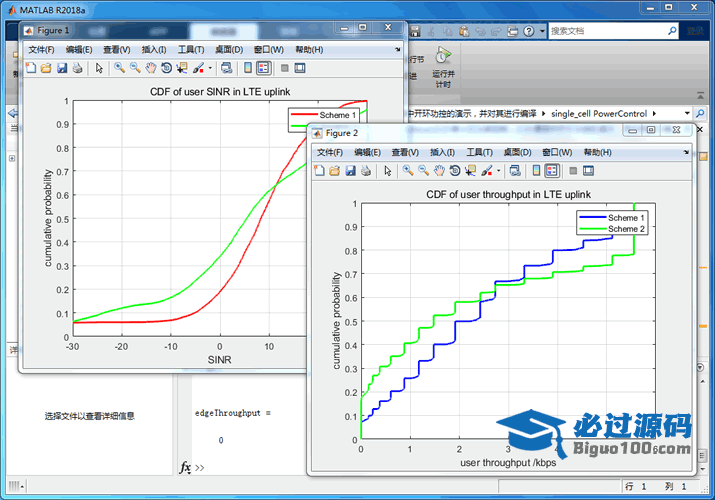This screenshot has height=500, width=715.
Task: Enable Rotate 3D tool in Figure 2
Action: pyautogui.click(x=455, y=171)
